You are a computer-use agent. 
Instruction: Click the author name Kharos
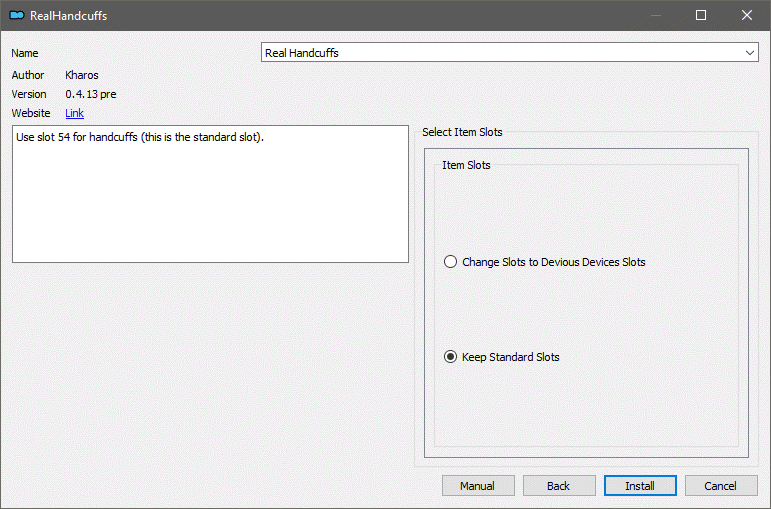pyautogui.click(x=82, y=75)
